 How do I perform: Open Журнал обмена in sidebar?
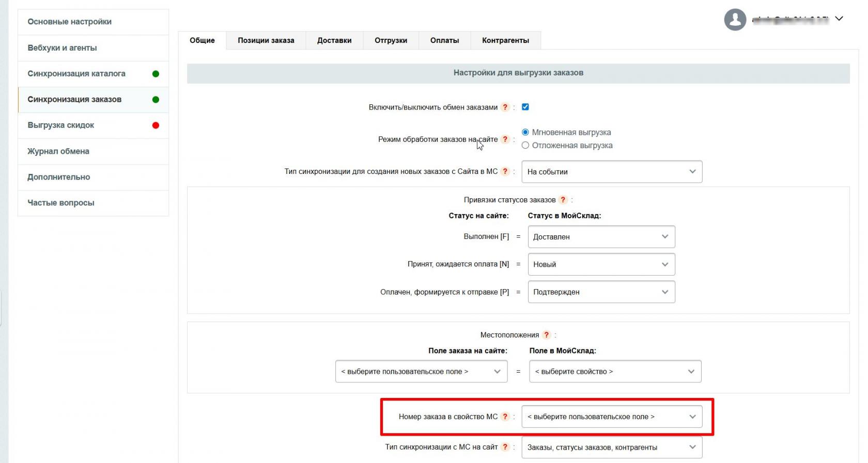93,151
